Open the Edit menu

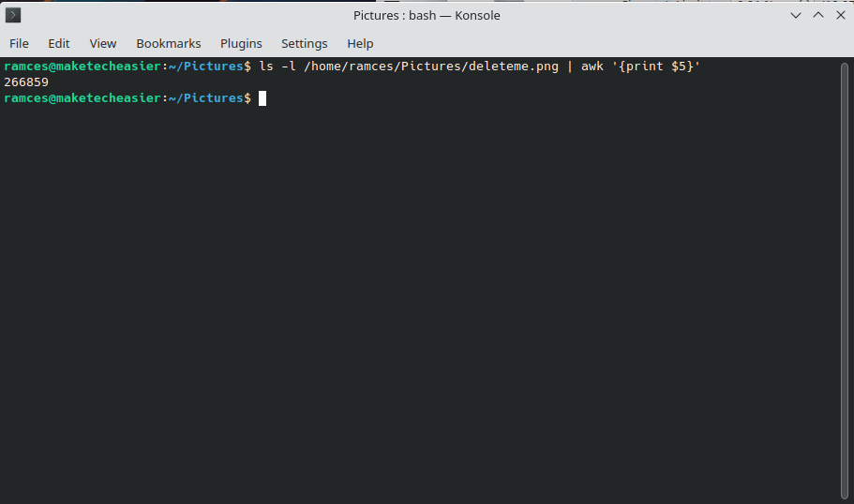coord(59,43)
